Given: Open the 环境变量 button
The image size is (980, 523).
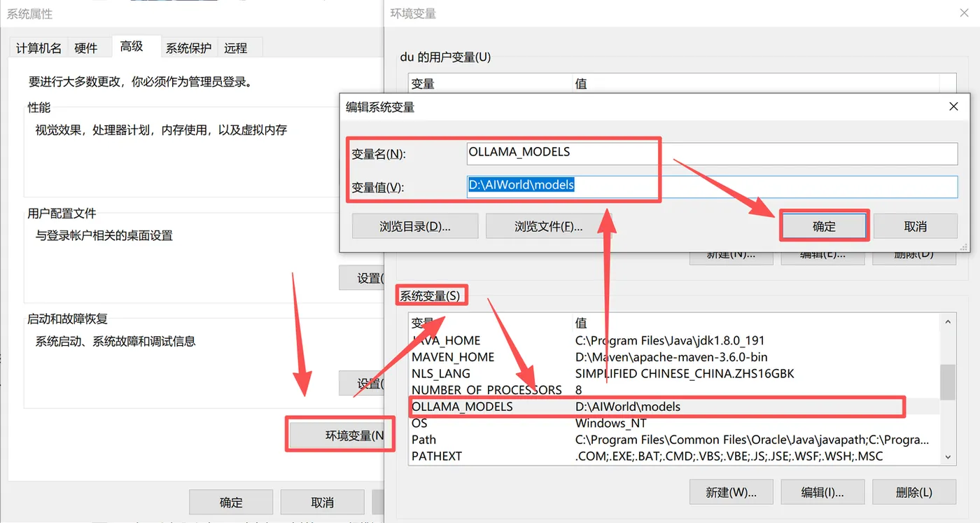Looking at the screenshot, I should click(x=341, y=435).
